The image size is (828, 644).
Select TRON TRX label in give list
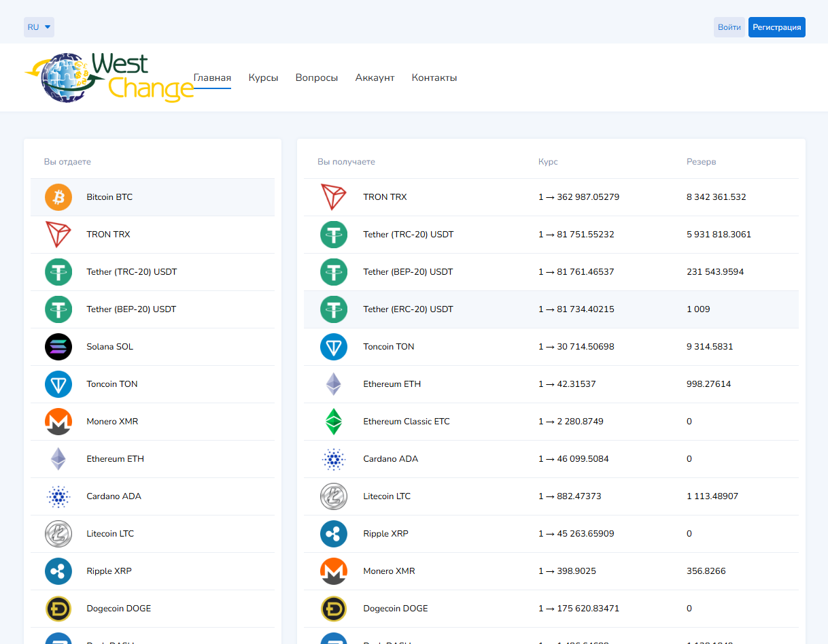pyautogui.click(x=108, y=235)
